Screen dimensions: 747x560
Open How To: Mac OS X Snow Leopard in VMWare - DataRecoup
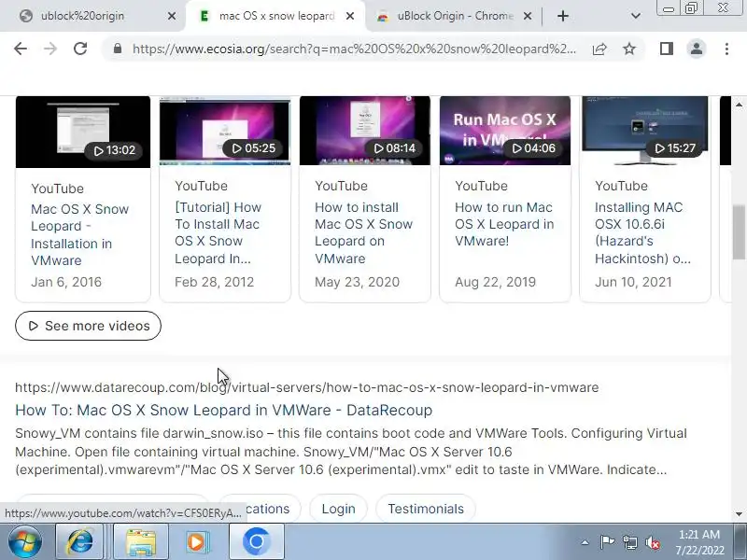coord(223,410)
